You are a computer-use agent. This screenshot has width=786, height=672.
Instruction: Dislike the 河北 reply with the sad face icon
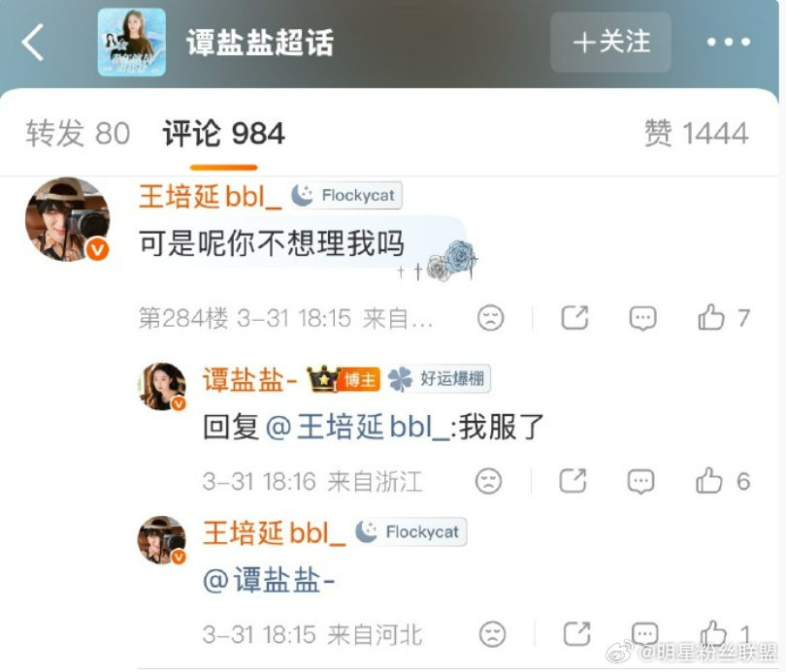click(x=493, y=634)
